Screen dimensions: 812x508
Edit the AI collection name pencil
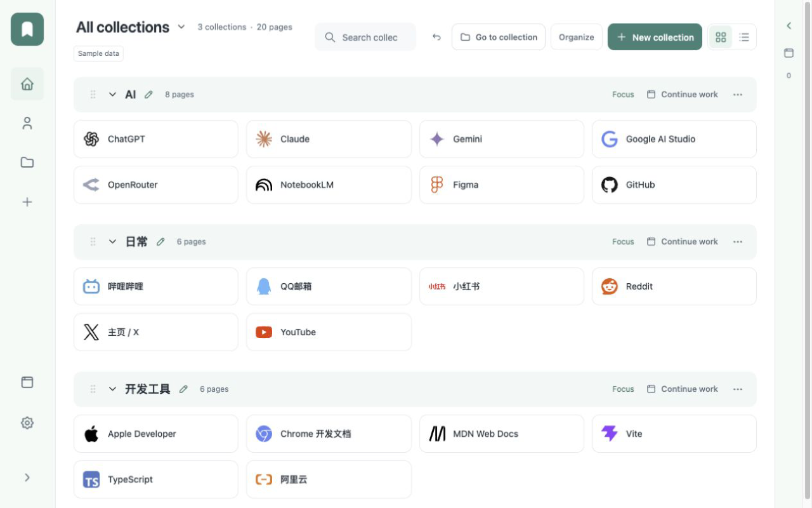(x=148, y=95)
